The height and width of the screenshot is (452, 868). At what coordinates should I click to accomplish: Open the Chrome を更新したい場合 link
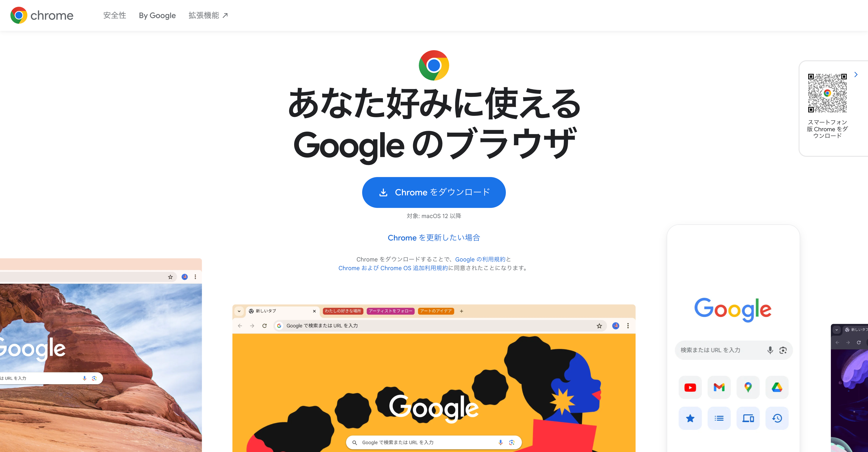[x=434, y=238]
